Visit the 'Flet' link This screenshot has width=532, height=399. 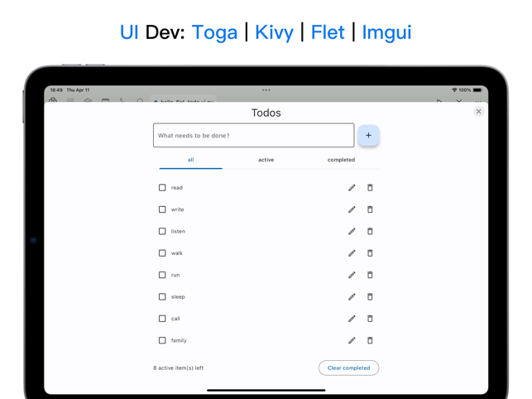(x=328, y=32)
